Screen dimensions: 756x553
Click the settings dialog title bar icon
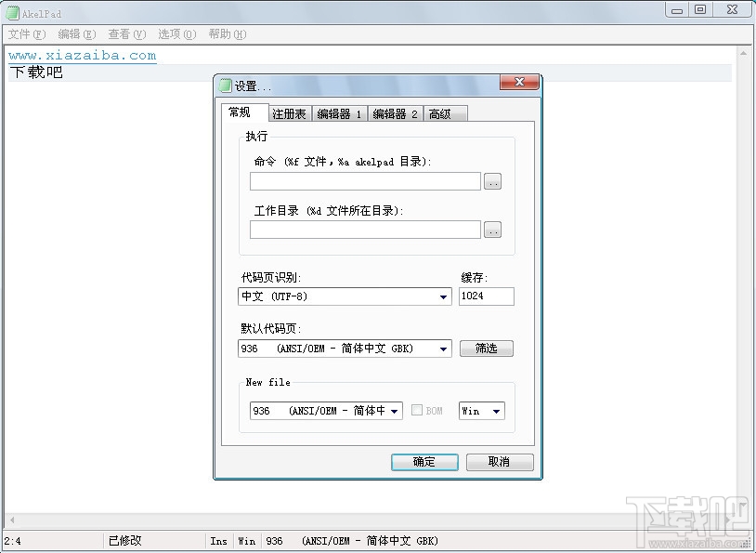pos(225,83)
